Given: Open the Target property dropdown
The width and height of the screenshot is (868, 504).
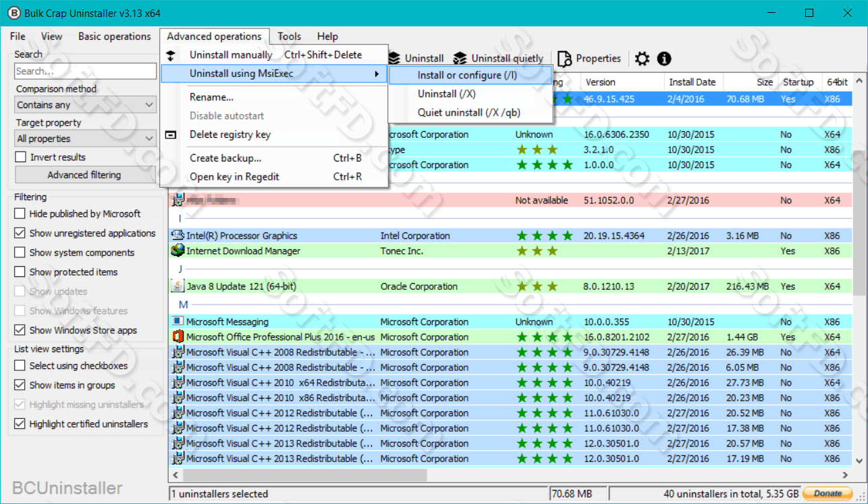Looking at the screenshot, I should 86,138.
